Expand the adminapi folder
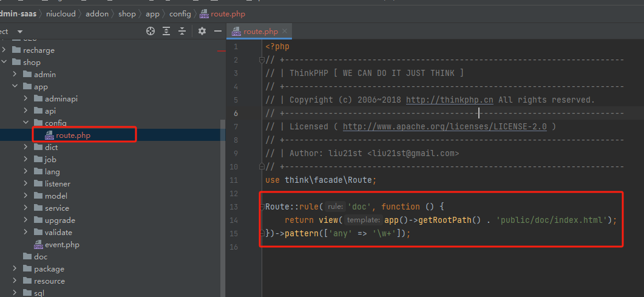The width and height of the screenshot is (644, 297). click(26, 99)
